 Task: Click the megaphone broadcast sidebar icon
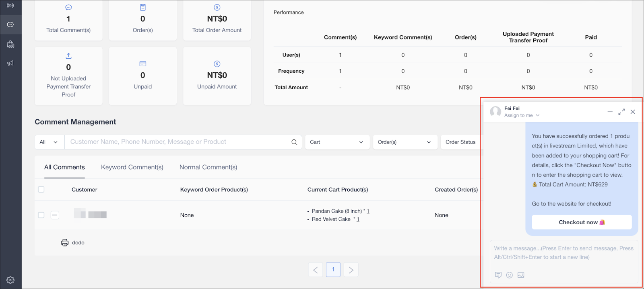click(x=10, y=63)
